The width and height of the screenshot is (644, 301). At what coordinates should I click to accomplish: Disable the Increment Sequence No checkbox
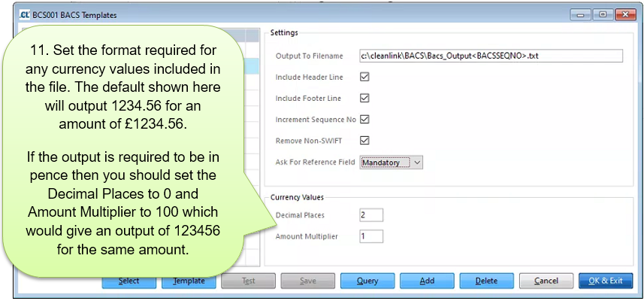point(365,119)
